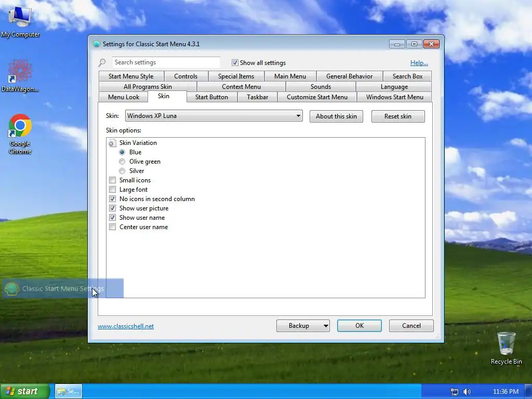Click the Classic Start Menu shell title icon
This screenshot has width=532, height=399.
pos(96,44)
